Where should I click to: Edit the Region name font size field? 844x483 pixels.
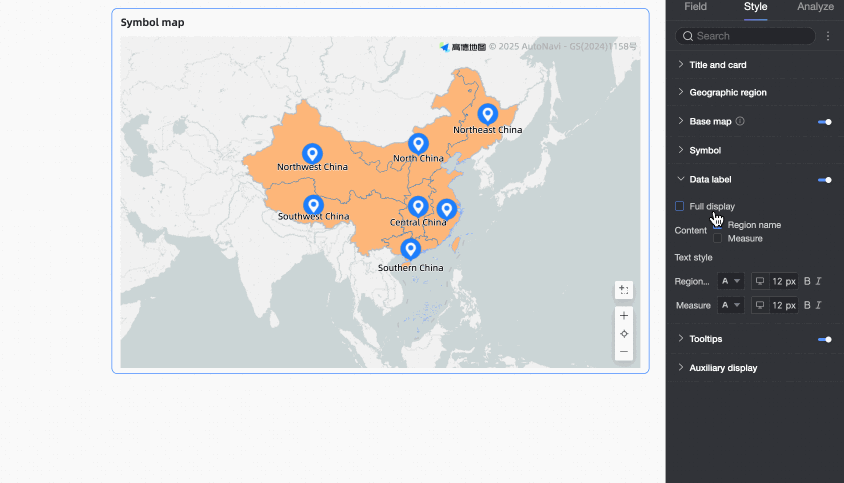coord(784,281)
